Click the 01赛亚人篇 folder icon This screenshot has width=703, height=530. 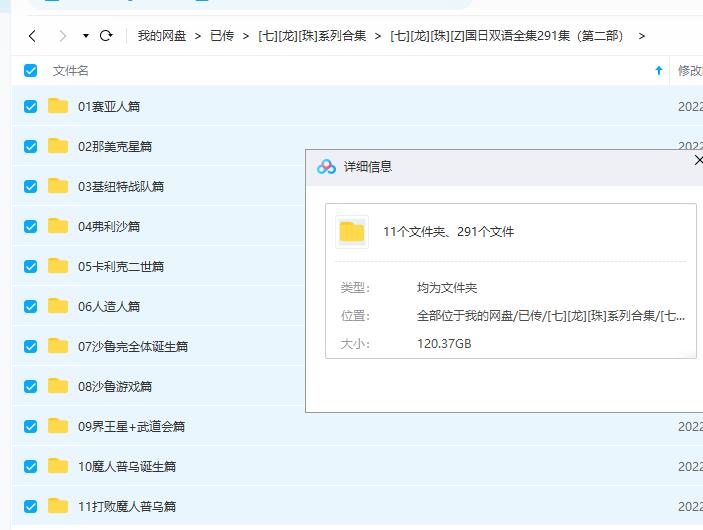pyautogui.click(x=58, y=106)
